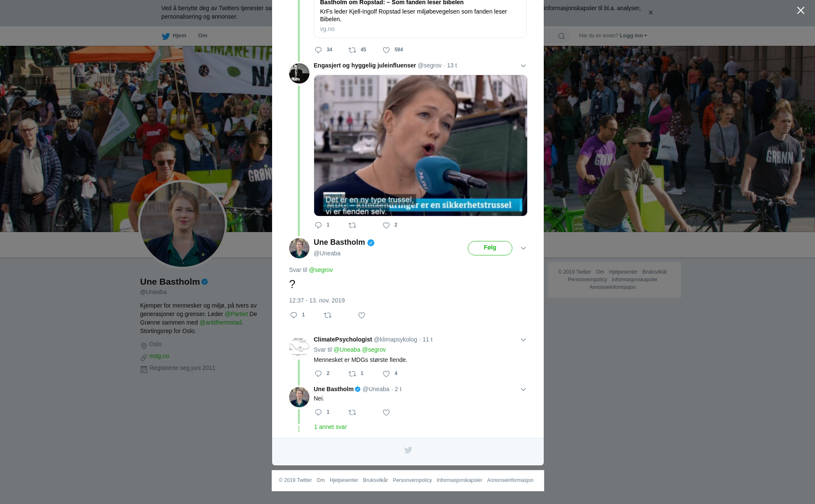
Task: Dismiss the cookie notice banner
Action: (650, 13)
